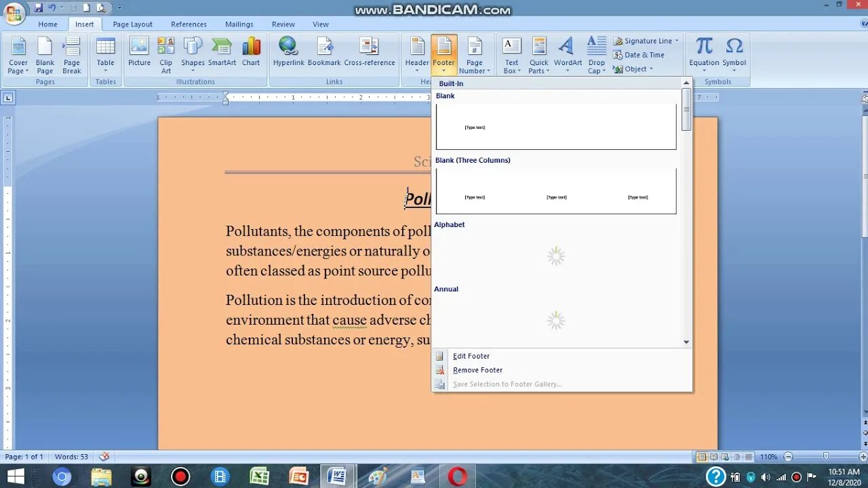
Task: Open the Clip Art pane
Action: tap(166, 56)
